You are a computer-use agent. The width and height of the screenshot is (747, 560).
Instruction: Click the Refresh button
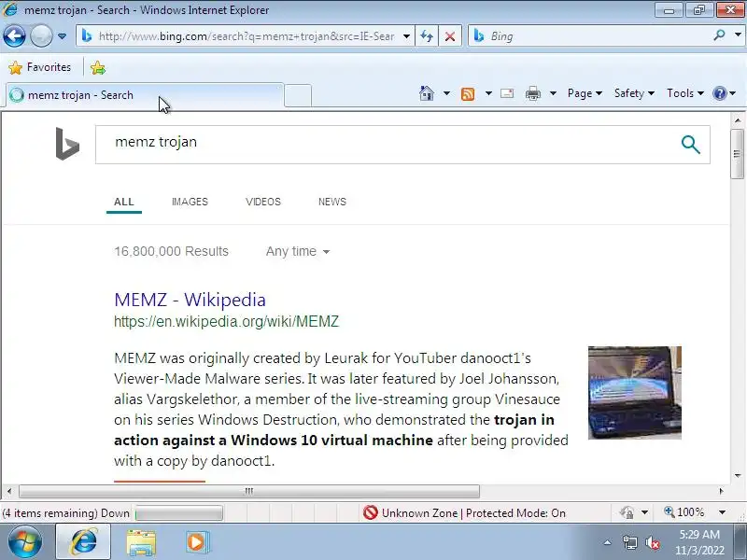coord(427,36)
